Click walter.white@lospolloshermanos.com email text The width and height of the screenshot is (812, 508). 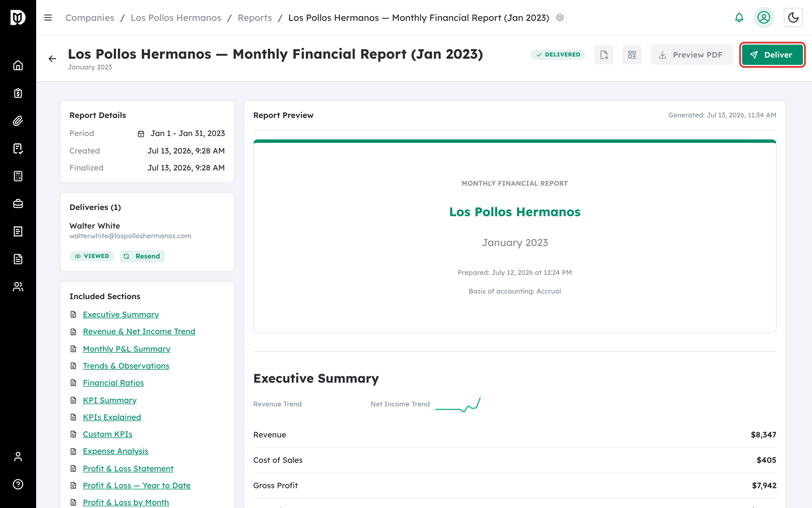click(130, 236)
